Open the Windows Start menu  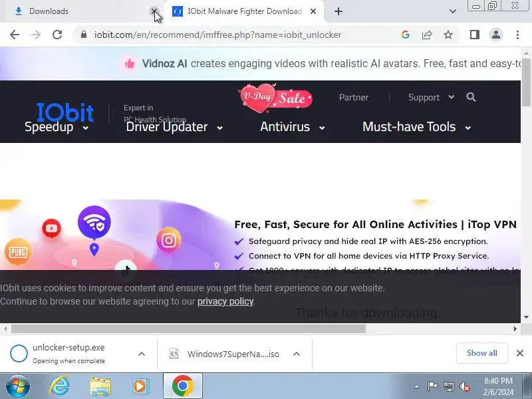(17, 386)
